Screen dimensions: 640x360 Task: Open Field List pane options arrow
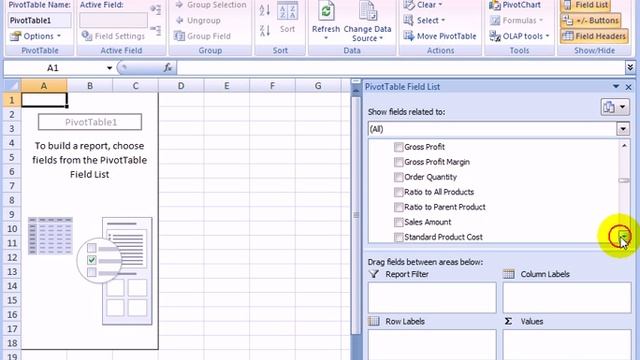(x=616, y=87)
